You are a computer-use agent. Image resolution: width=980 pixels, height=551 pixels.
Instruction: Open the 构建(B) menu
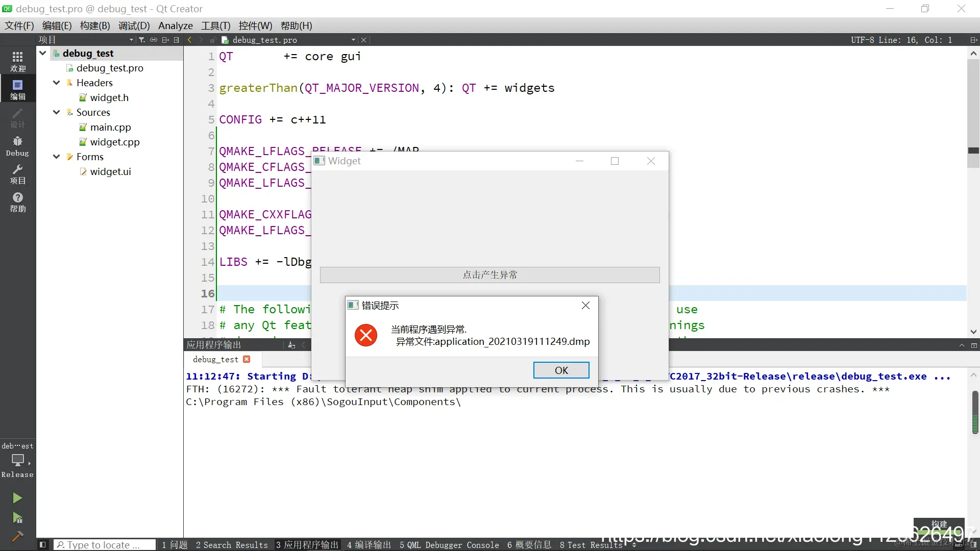94,26
